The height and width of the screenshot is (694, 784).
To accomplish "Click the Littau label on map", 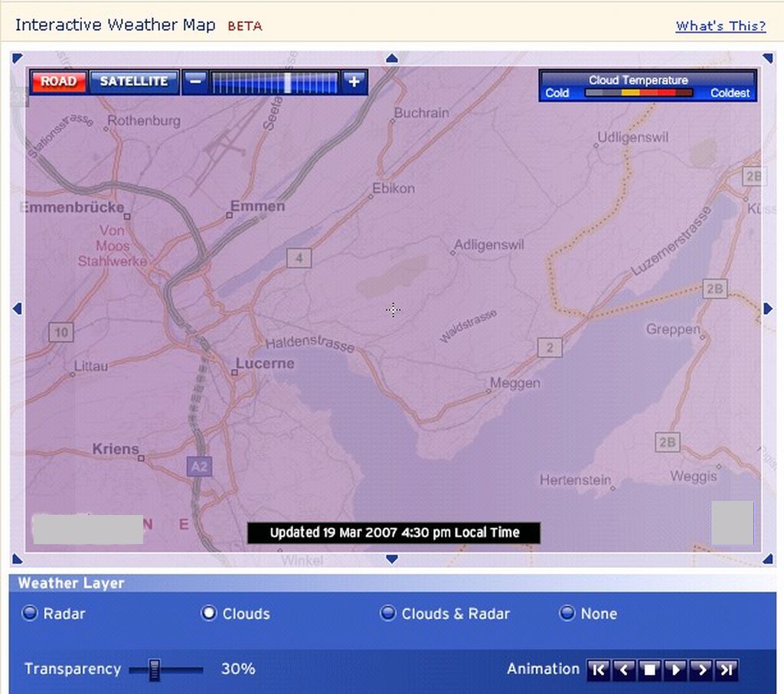I will point(91,367).
